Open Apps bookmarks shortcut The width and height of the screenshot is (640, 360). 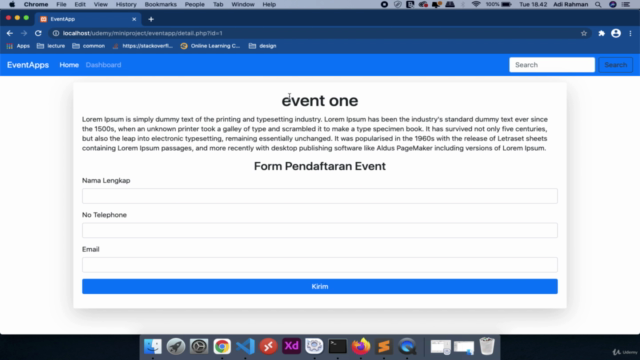tap(18, 46)
